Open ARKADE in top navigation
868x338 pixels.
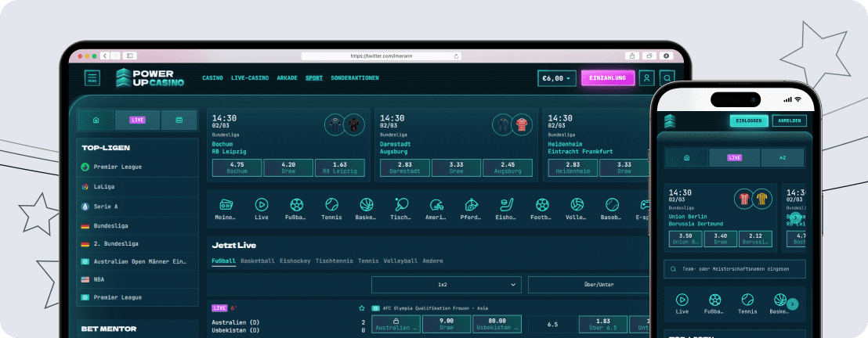[288, 78]
